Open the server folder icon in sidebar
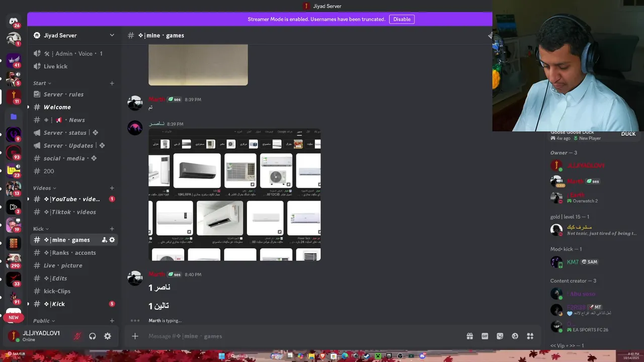 (14, 117)
